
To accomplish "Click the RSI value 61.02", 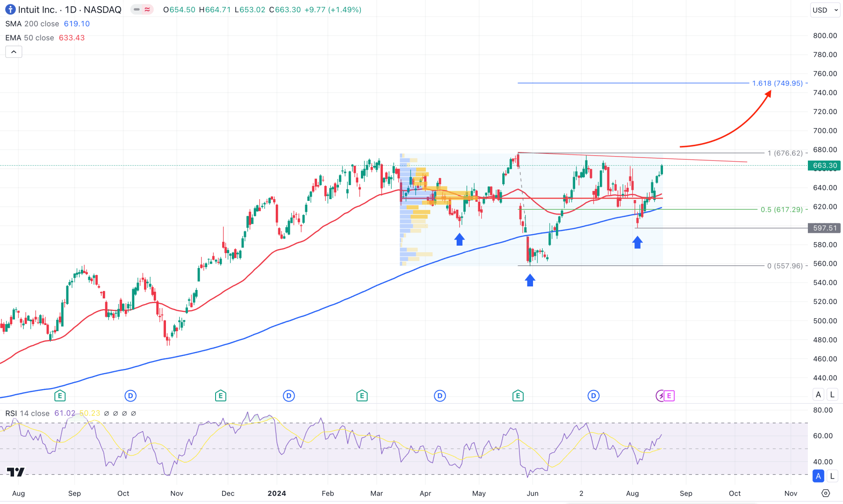I will [x=64, y=413].
